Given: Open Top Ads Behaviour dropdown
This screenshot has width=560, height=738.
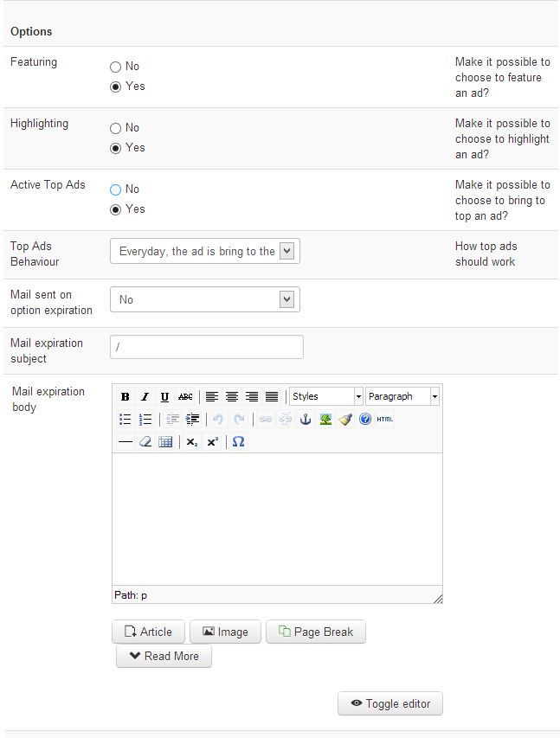Looking at the screenshot, I should (x=205, y=251).
